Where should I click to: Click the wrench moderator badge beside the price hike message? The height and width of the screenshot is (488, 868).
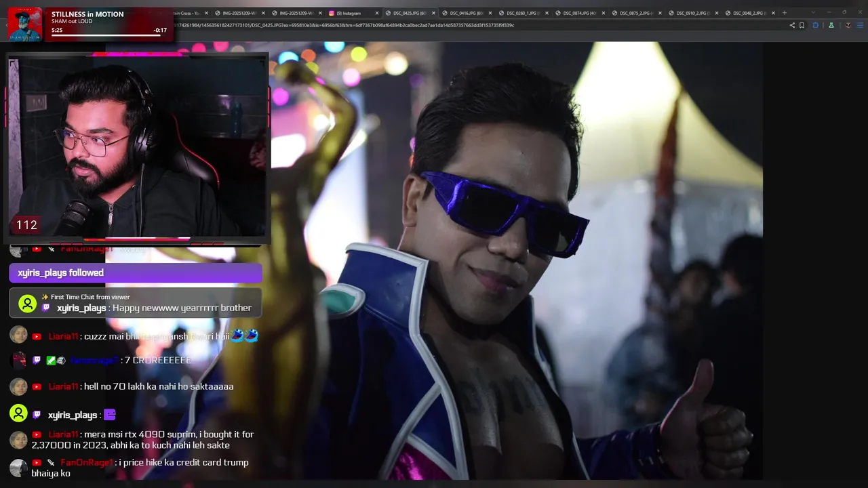51,462
